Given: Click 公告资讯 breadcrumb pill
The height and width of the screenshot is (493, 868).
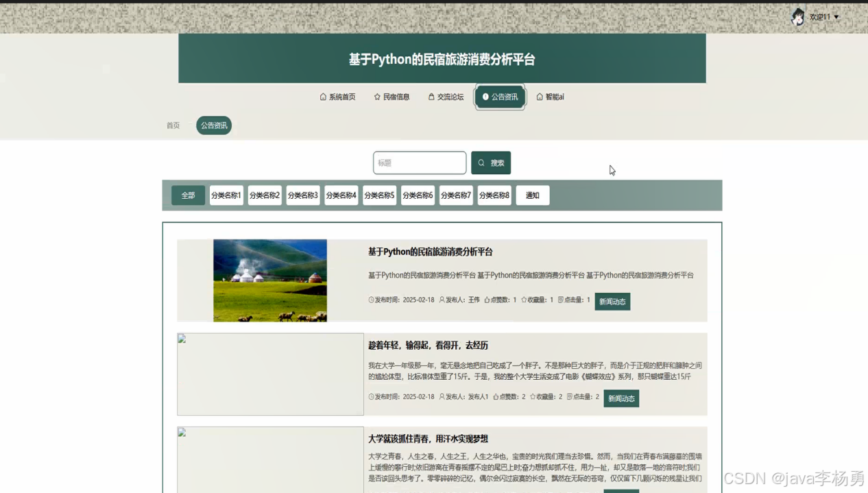Looking at the screenshot, I should [214, 125].
